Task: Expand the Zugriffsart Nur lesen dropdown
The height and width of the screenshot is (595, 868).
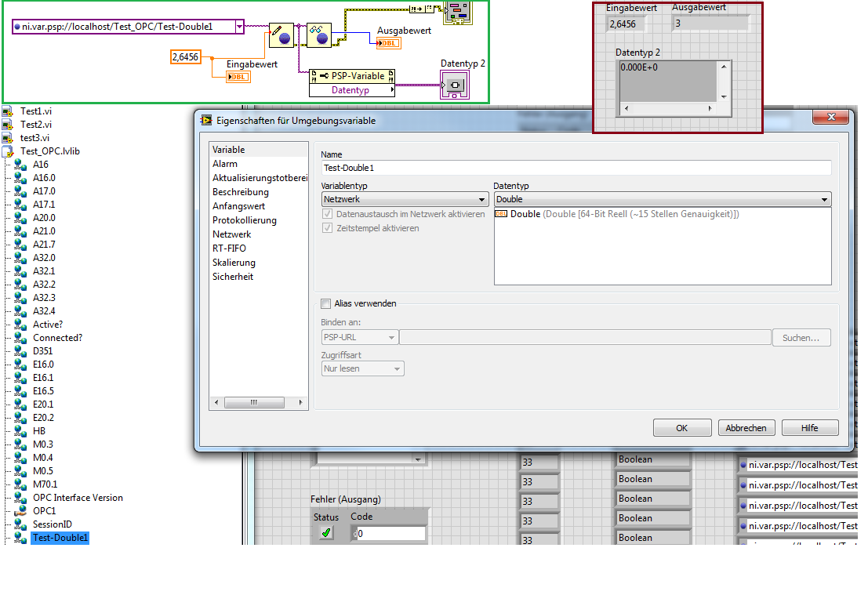Action: [x=362, y=368]
